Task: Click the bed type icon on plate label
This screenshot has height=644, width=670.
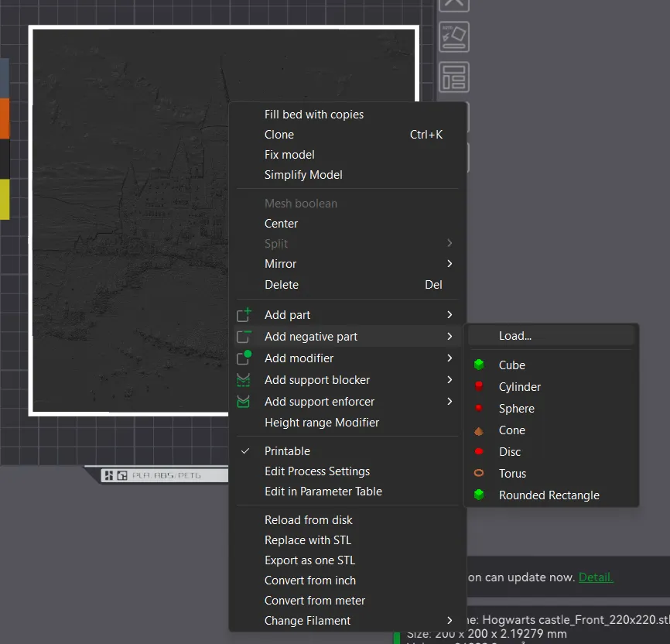Action: coord(122,475)
